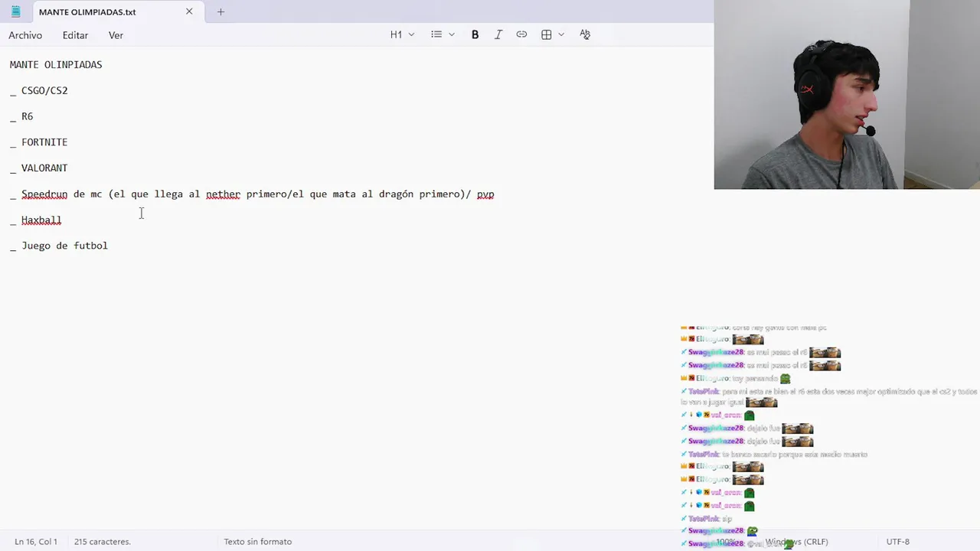The image size is (980, 551).
Task: Click the underlined word nether
Action: point(223,194)
